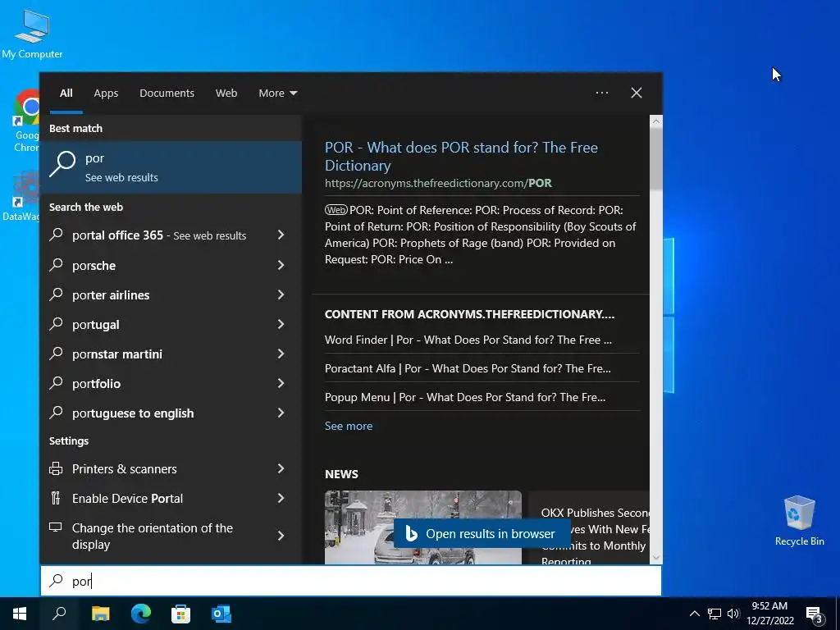Click the volume speaker tray icon
The height and width of the screenshot is (630, 840).
pos(733,614)
